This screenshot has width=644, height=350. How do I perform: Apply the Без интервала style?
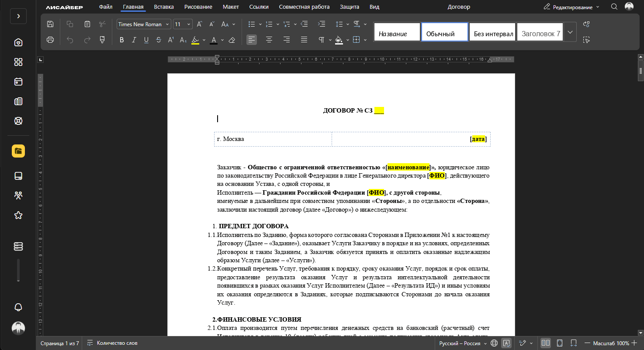492,32
